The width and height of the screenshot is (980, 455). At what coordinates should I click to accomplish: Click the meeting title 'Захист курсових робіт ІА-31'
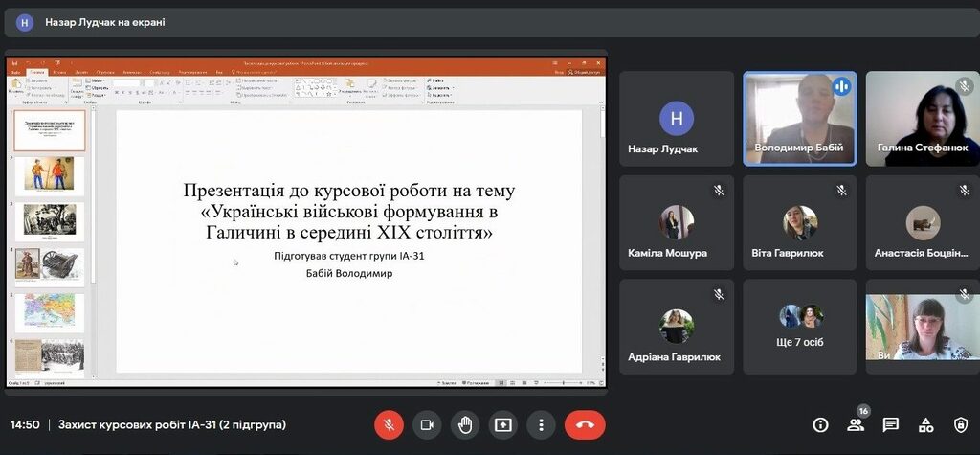pyautogui.click(x=172, y=424)
